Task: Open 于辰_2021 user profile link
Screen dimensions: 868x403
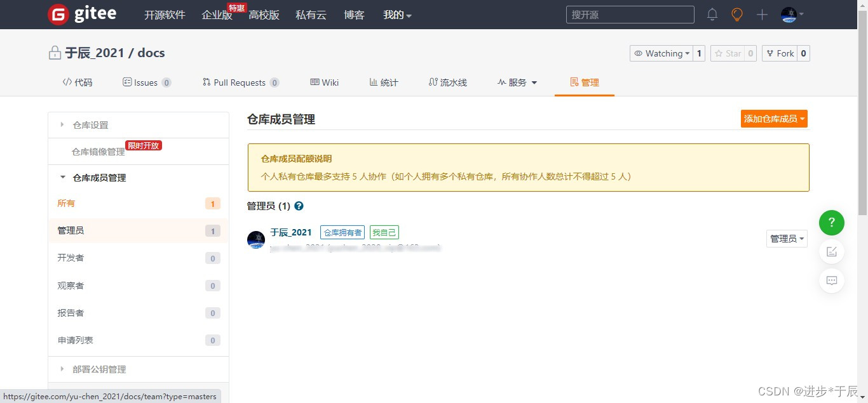Action: 290,232
